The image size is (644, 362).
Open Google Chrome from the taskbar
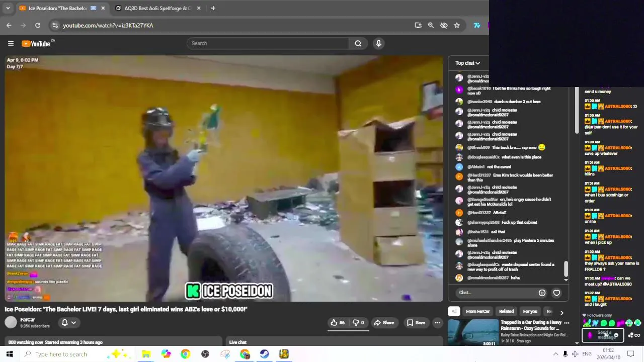pos(185,354)
